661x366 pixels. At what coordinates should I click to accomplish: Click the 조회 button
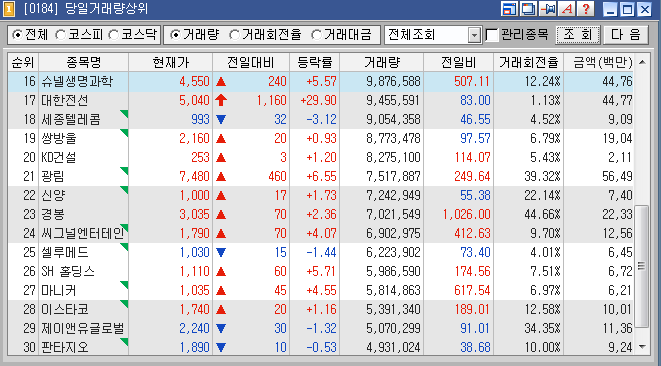(578, 35)
